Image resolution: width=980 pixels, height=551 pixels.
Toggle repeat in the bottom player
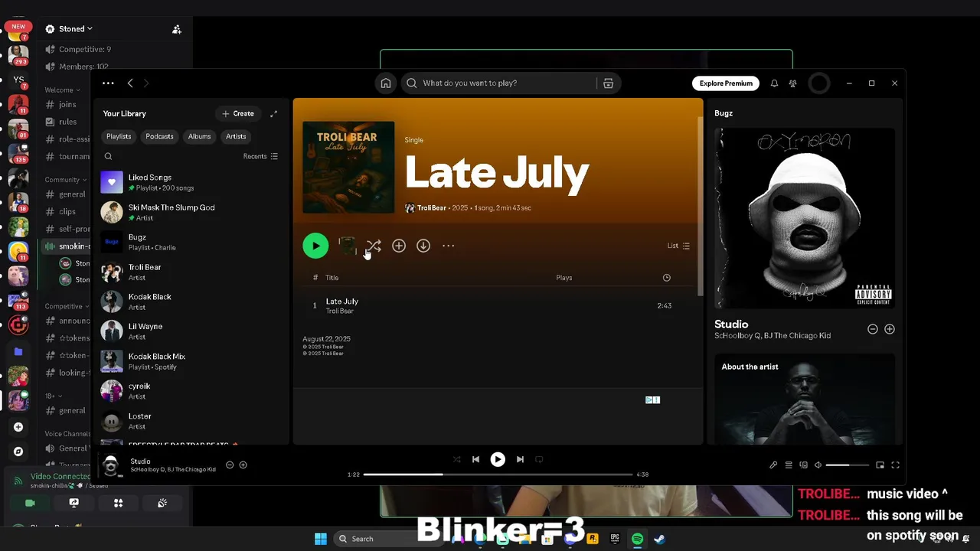click(x=539, y=459)
